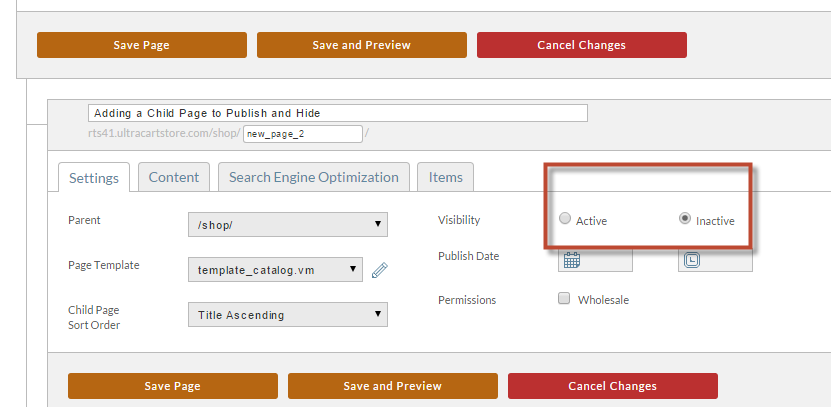Click the Publish Date label
831x407 pixels.
468,256
